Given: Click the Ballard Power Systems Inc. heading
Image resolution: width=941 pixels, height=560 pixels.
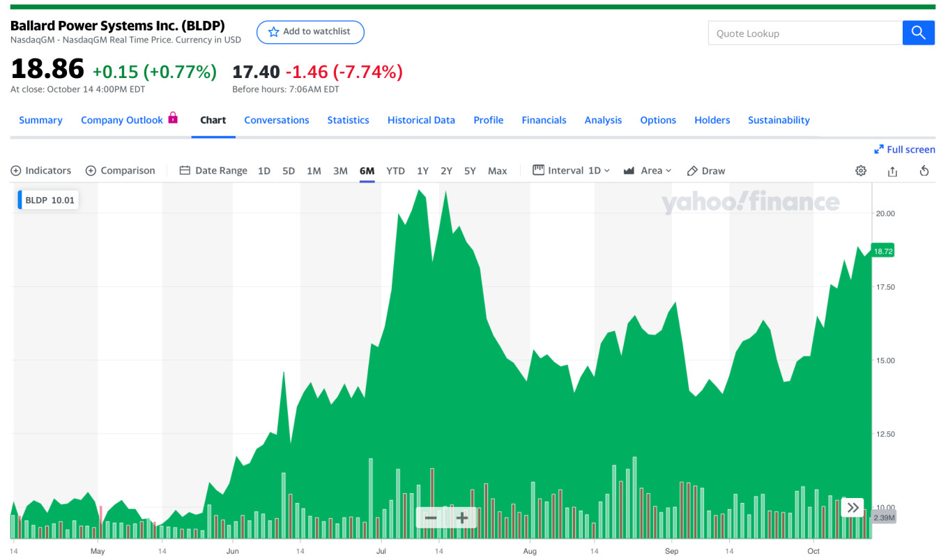Looking at the screenshot, I should coord(118,26).
